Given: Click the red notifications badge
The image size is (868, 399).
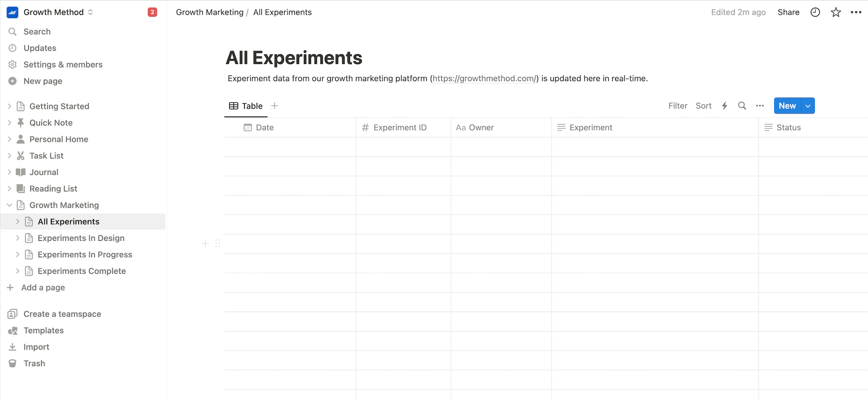Looking at the screenshot, I should pyautogui.click(x=152, y=12).
